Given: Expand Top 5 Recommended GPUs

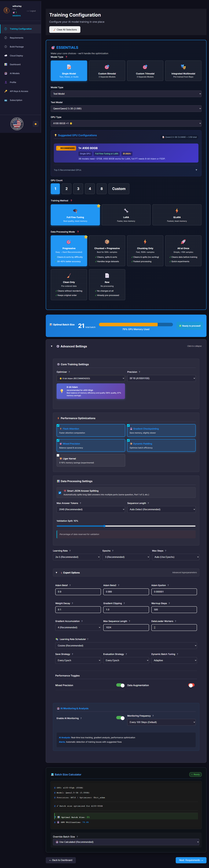Looking at the screenshot, I should click(196, 170).
